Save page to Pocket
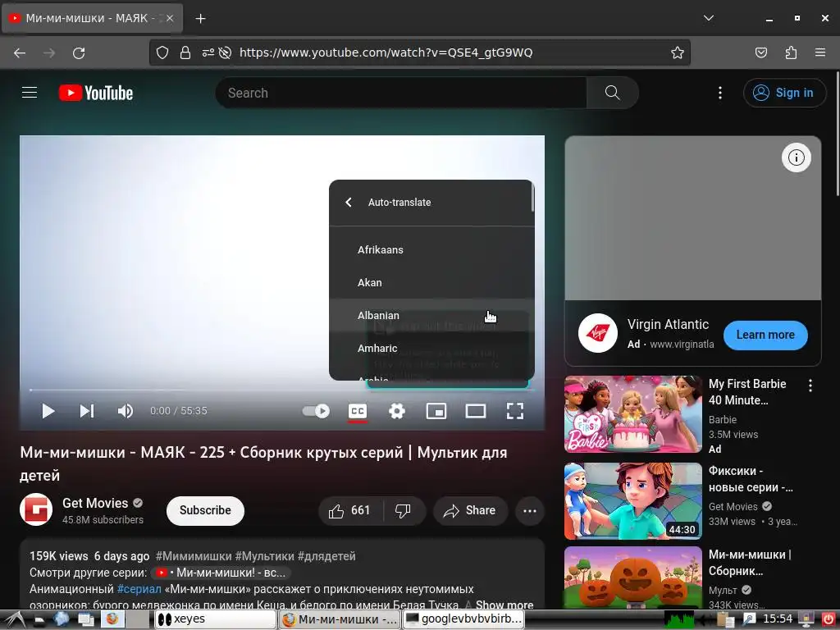This screenshot has height=630, width=840. point(761,52)
